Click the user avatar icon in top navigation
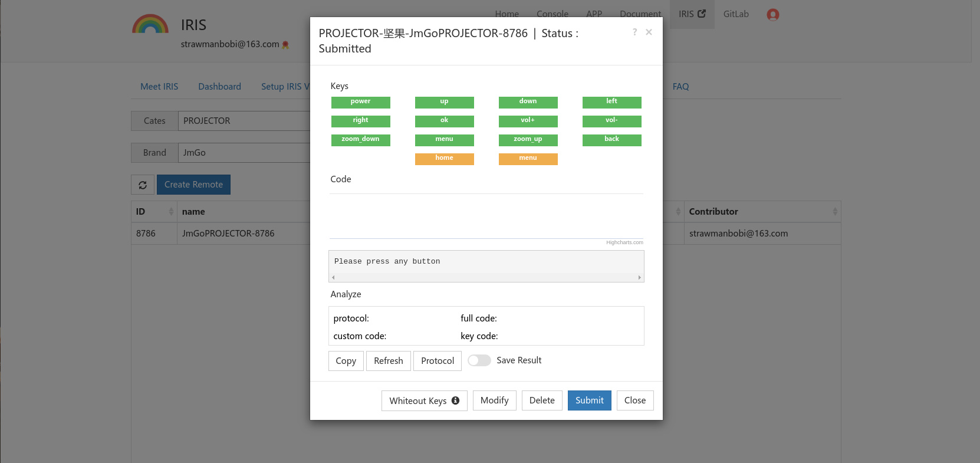This screenshot has height=463, width=980. click(772, 15)
